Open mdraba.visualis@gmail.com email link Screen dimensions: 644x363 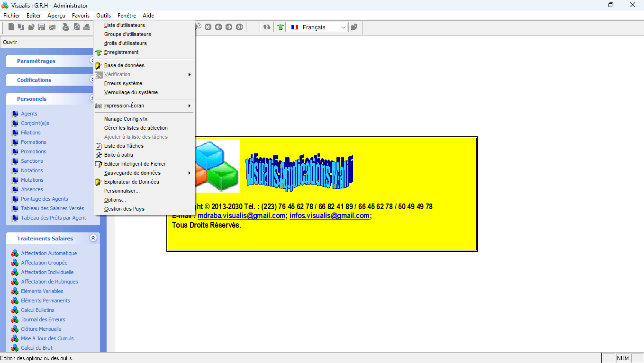pos(241,216)
